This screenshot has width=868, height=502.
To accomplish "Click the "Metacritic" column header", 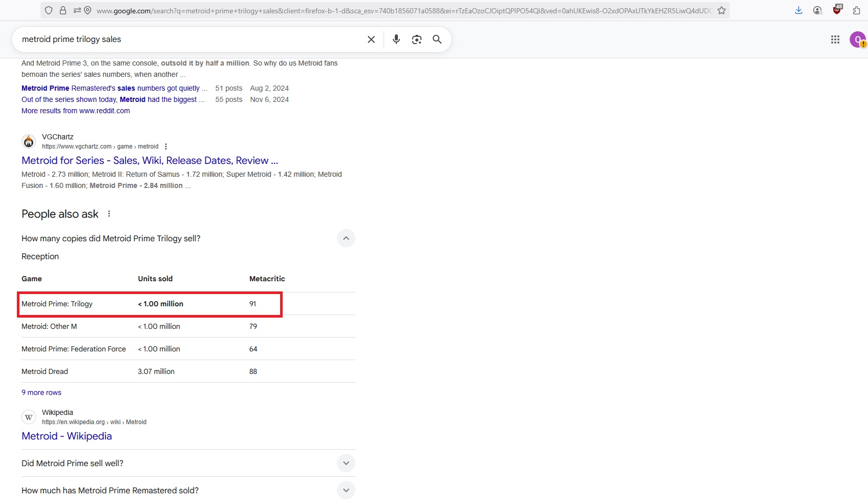I will [267, 279].
